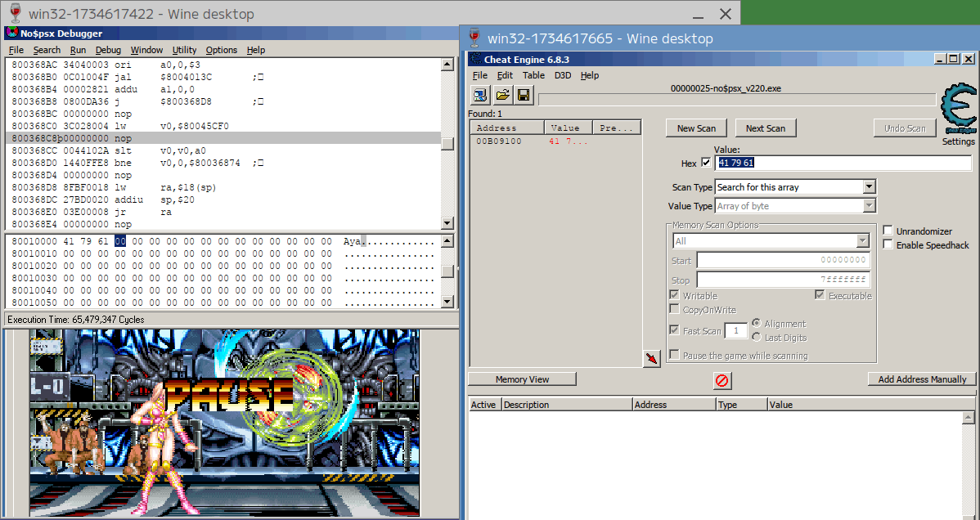The image size is (980, 520).
Task: Select found address 00B09100
Action: [x=555, y=141]
